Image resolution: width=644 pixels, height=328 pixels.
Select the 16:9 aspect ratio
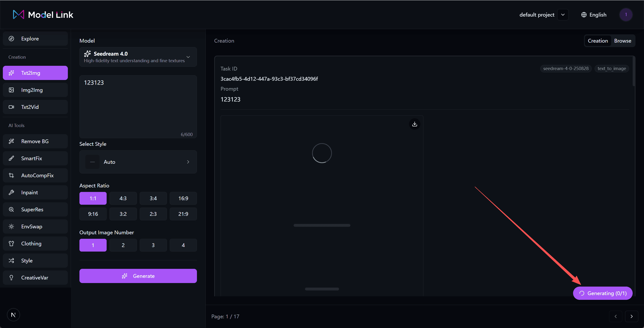click(183, 198)
